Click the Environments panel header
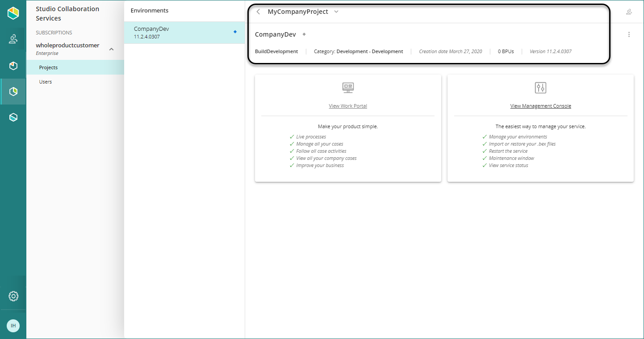Viewport: 644px width, 339px height. point(149,10)
